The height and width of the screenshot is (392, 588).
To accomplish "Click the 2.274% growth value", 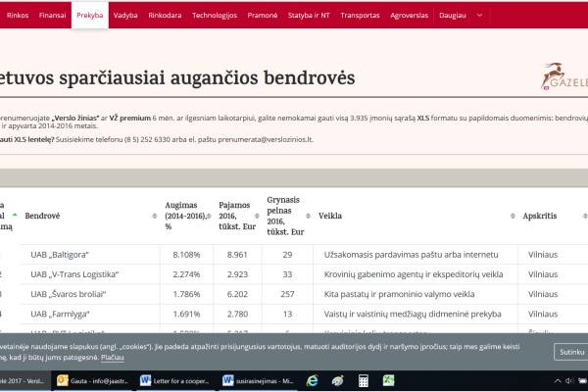I will pyautogui.click(x=186, y=274).
